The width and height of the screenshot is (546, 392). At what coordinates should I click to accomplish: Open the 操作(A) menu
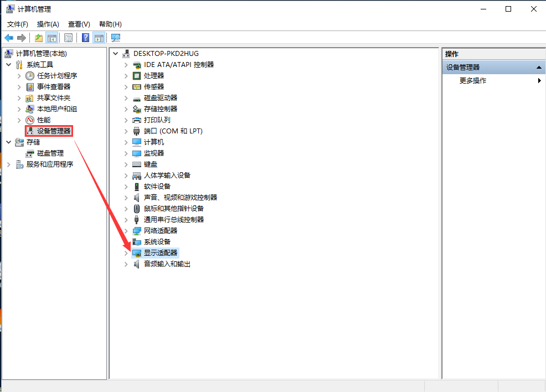48,24
